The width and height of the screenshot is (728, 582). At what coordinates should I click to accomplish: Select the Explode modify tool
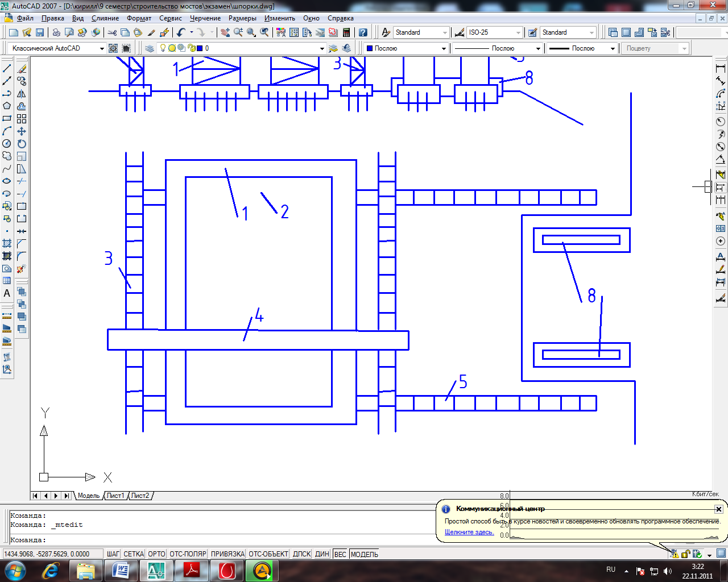point(22,269)
